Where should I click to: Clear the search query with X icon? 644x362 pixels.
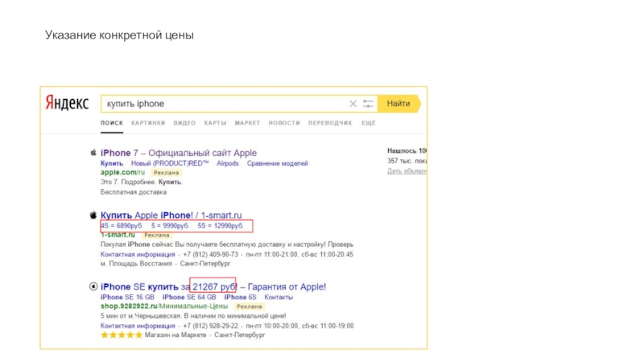click(353, 104)
